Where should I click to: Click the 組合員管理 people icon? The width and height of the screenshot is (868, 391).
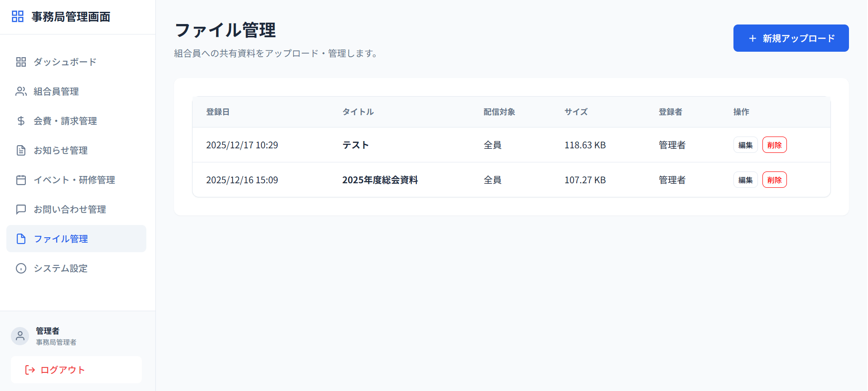[21, 92]
